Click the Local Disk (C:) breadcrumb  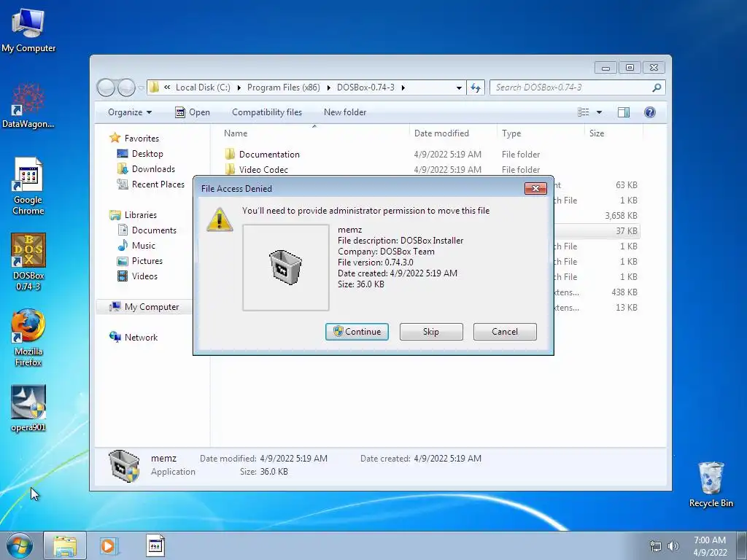tap(203, 87)
